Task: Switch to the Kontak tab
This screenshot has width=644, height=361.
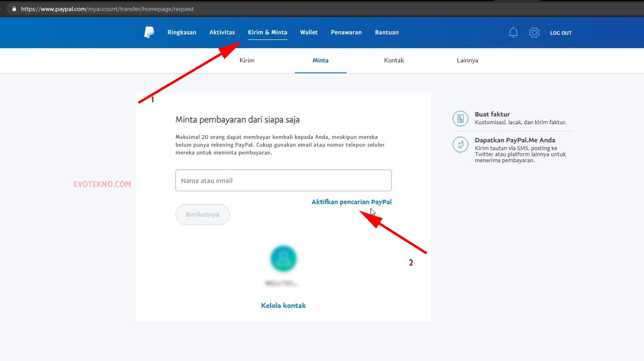Action: tap(394, 60)
